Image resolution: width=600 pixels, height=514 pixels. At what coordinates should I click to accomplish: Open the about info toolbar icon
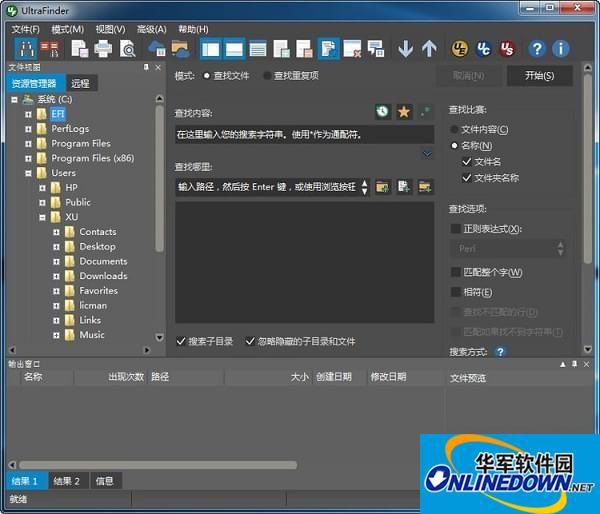coord(561,49)
